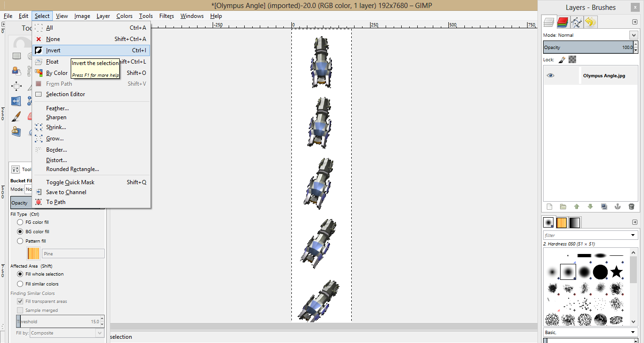Open the Windows menu
644x343 pixels.
192,16
